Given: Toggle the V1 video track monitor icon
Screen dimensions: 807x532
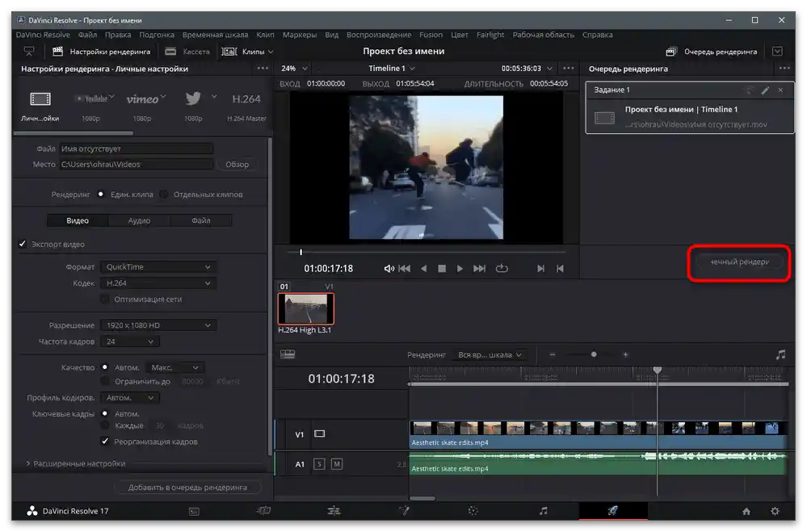Looking at the screenshot, I should 320,434.
